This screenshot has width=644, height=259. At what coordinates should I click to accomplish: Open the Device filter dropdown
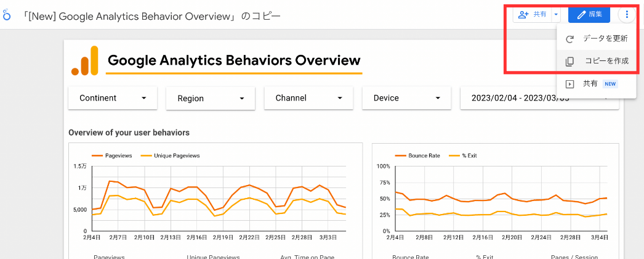click(x=406, y=98)
